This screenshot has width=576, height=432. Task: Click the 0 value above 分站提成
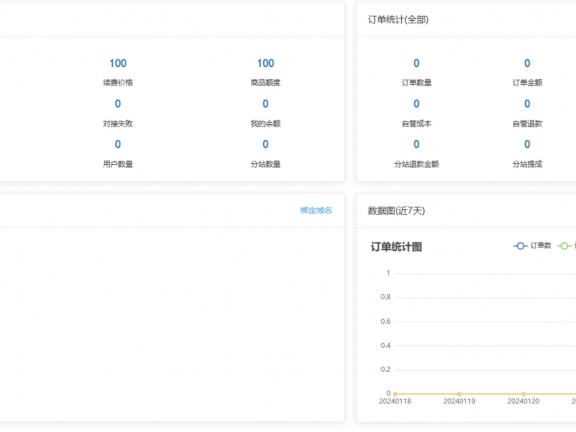pos(527,144)
